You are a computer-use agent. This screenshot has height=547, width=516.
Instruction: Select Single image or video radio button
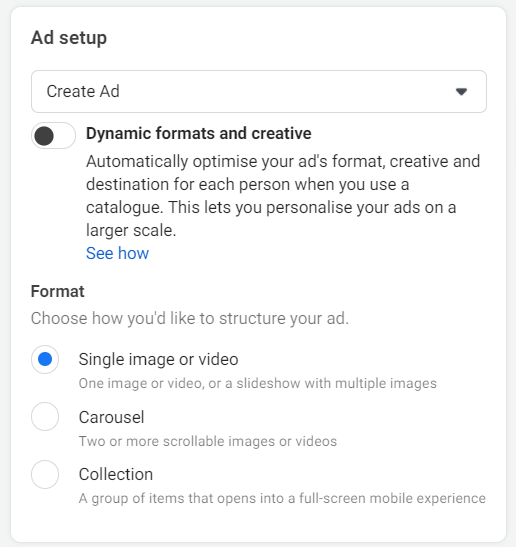(45, 359)
